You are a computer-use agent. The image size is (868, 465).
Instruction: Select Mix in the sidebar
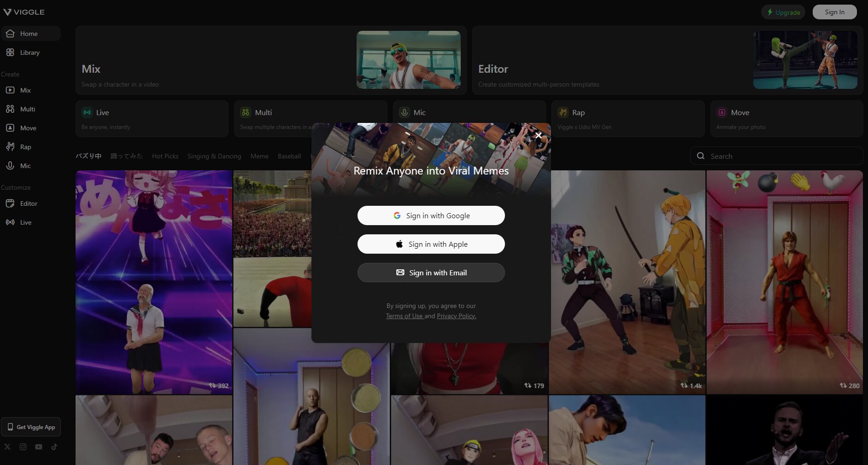point(30,90)
